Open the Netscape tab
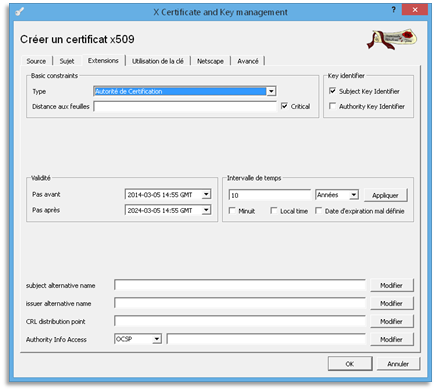 [210, 61]
